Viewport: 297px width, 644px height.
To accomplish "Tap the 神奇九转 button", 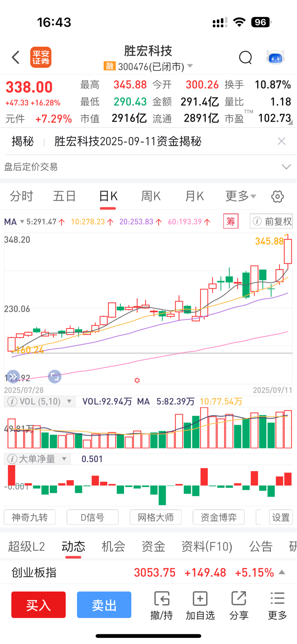I will [x=30, y=517].
